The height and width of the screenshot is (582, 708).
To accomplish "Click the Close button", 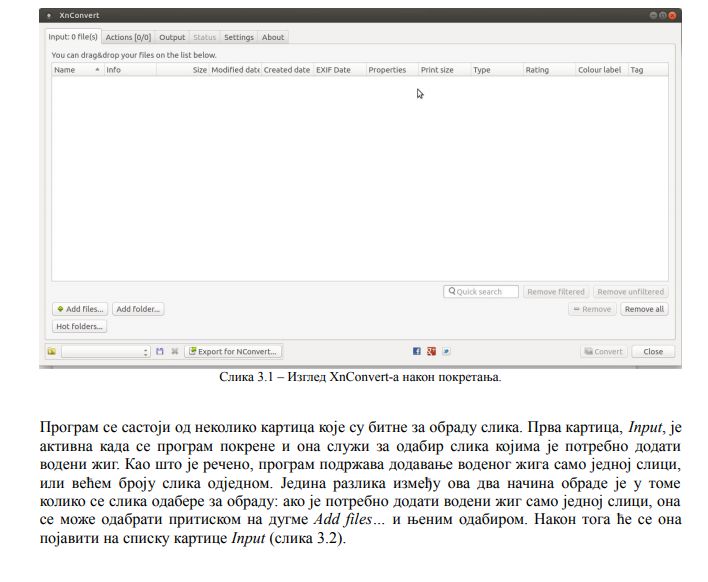I will click(653, 351).
